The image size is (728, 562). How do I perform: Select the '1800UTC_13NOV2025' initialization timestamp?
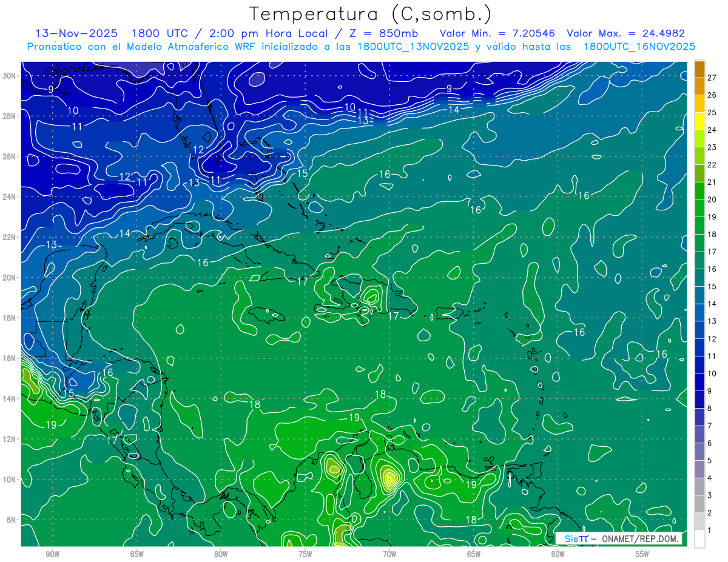point(414,47)
